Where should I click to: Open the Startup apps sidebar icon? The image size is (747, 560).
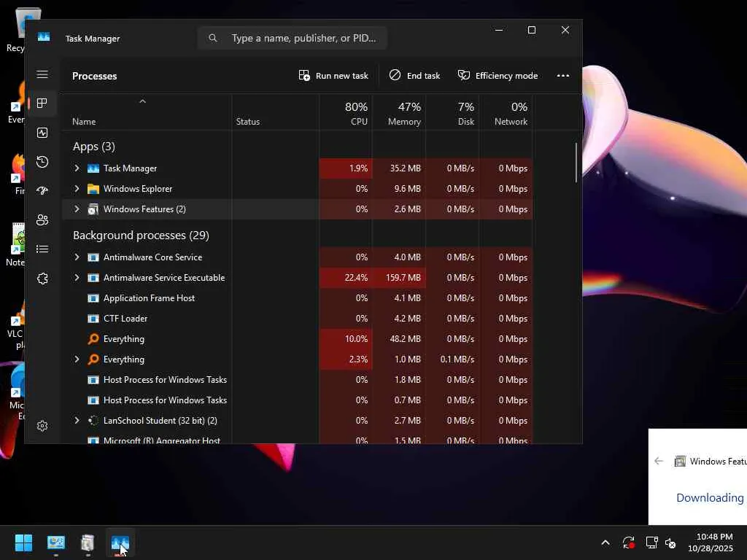coord(42,191)
